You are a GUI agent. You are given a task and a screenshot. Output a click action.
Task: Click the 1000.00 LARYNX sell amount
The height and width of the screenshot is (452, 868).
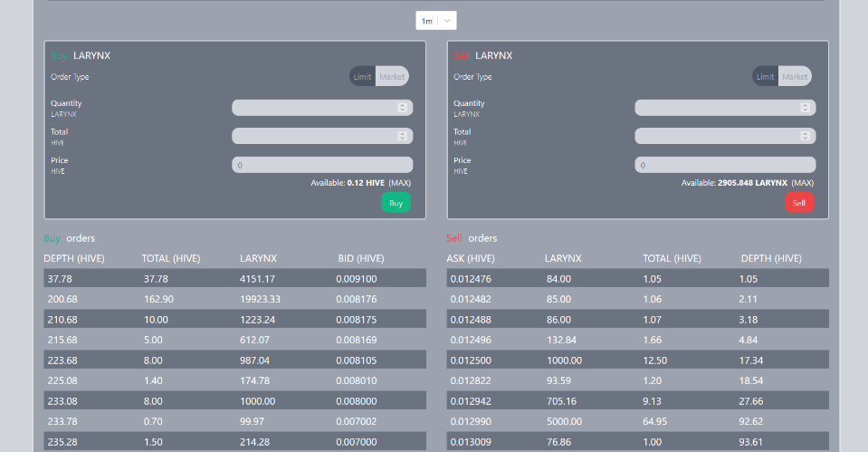(x=564, y=360)
